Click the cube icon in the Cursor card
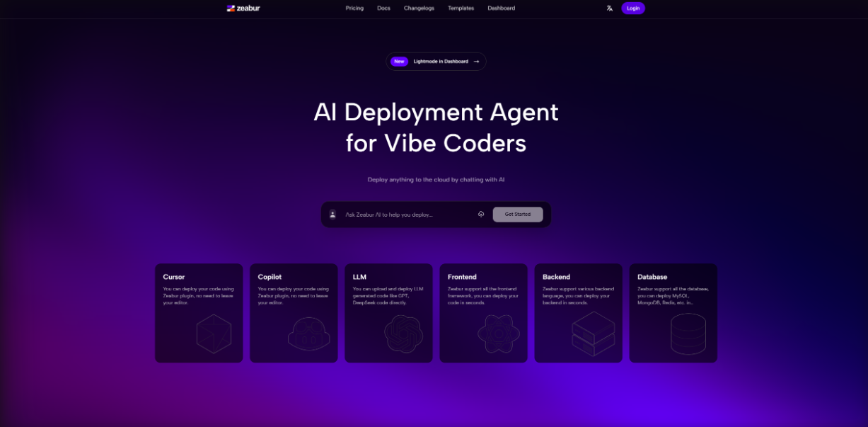Viewport: 868px width, 427px height. (x=214, y=334)
